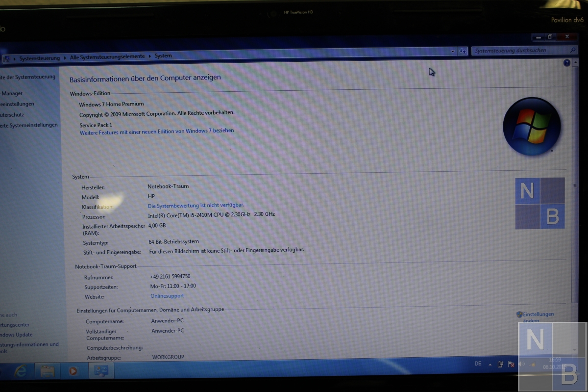588x392 pixels.
Task: Open Windows Media Player taskbar icon
Action: [73, 371]
